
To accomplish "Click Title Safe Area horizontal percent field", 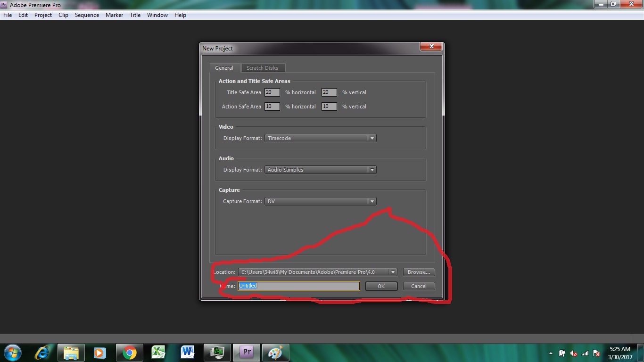I will click(x=272, y=92).
